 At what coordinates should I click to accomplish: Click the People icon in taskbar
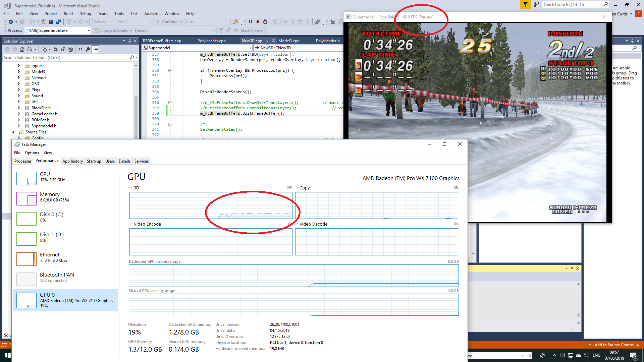pyautogui.click(x=542, y=355)
